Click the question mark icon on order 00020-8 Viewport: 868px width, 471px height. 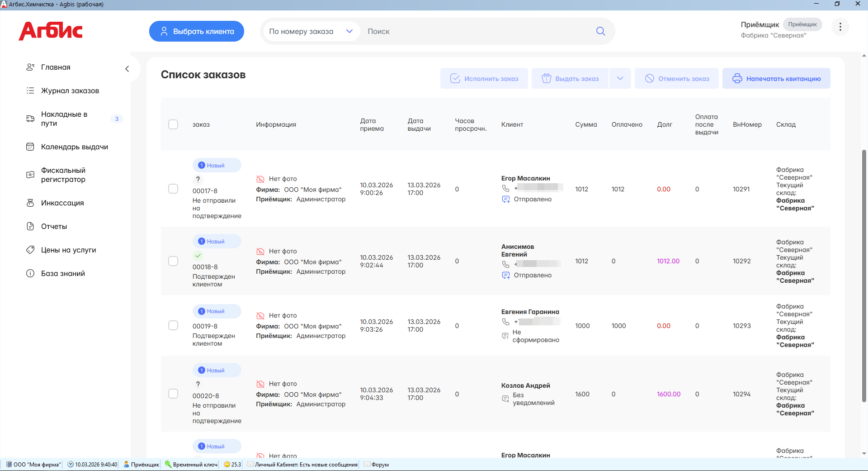pos(198,384)
